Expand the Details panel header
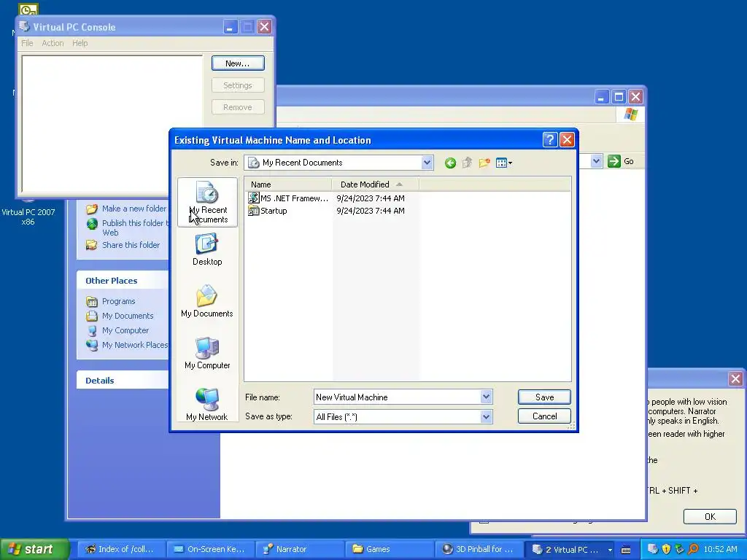 (123, 381)
